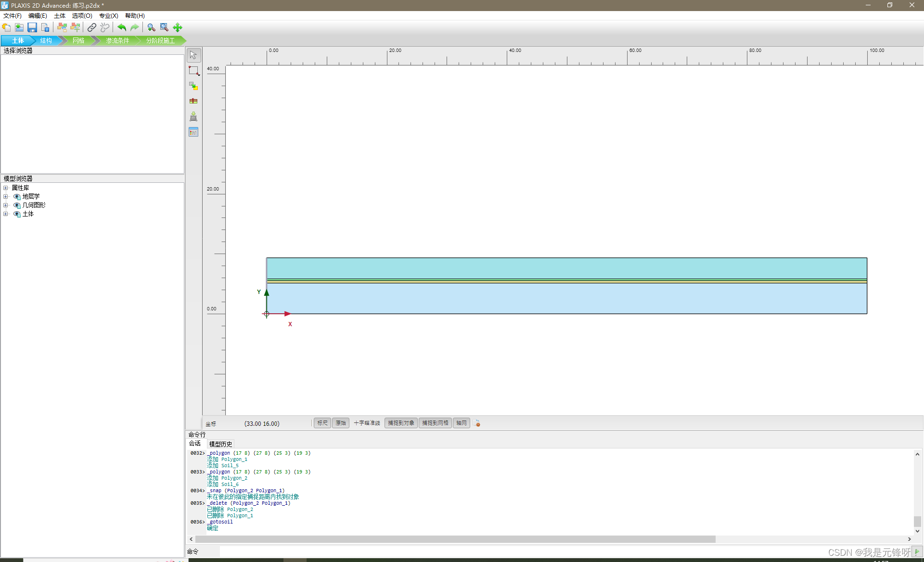Open the 选项(O) menu
Screen dimensions: 924x562
click(82, 16)
